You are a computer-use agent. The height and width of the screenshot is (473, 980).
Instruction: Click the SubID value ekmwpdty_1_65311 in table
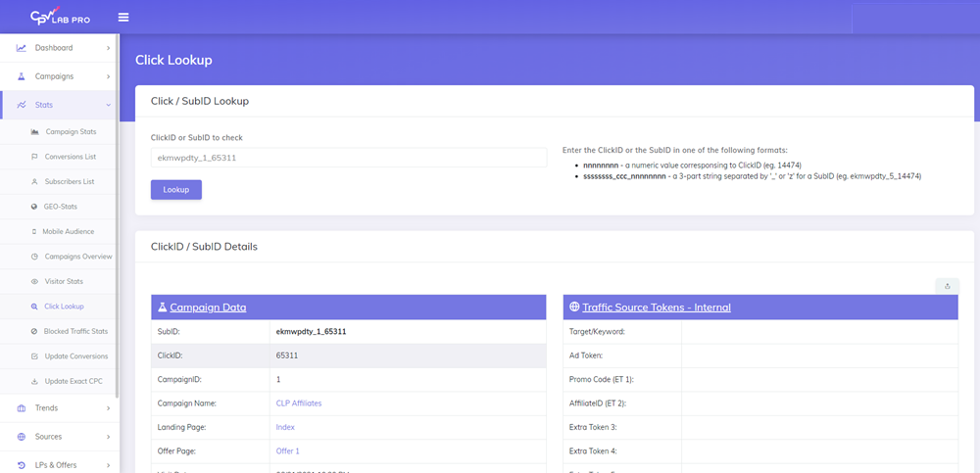(312, 332)
